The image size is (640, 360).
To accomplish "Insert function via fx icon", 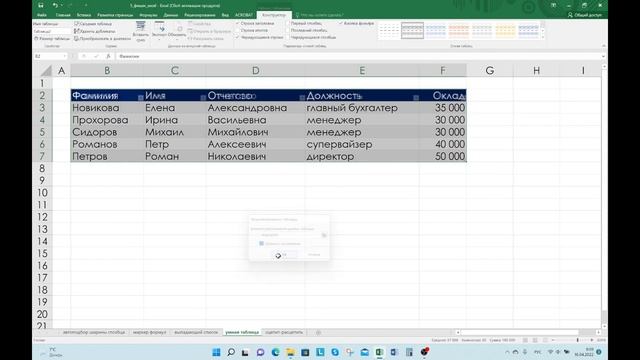I will [x=108, y=56].
